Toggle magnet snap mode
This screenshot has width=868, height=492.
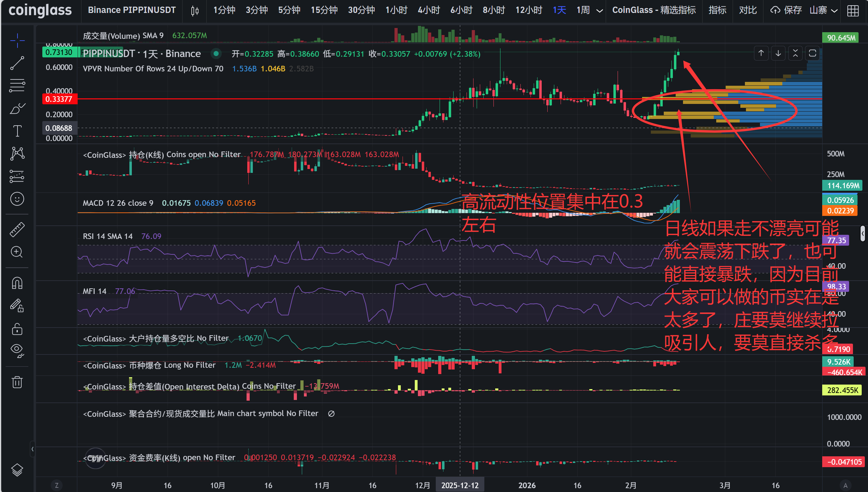[x=17, y=283]
